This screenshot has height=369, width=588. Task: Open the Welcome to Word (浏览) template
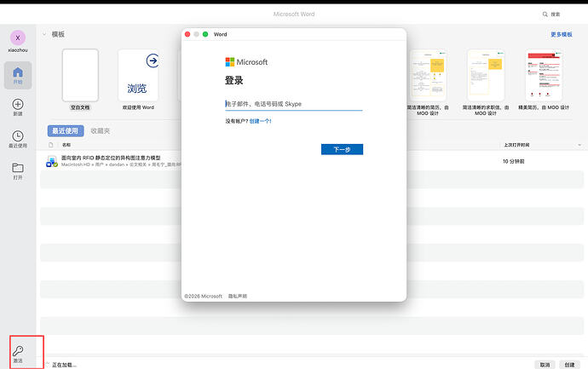tap(138, 75)
